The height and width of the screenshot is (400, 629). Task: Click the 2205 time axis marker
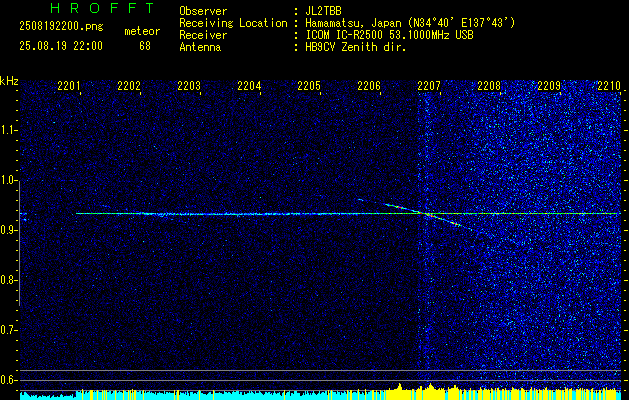[x=309, y=86]
